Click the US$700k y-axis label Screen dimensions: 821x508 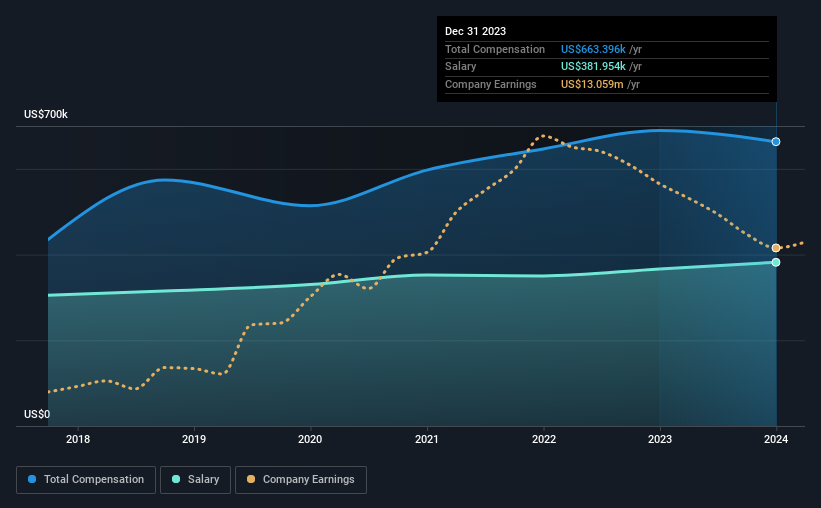(x=46, y=114)
